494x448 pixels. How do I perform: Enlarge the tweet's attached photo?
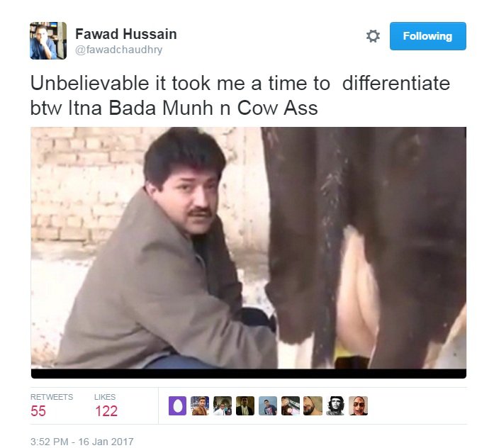[249, 248]
